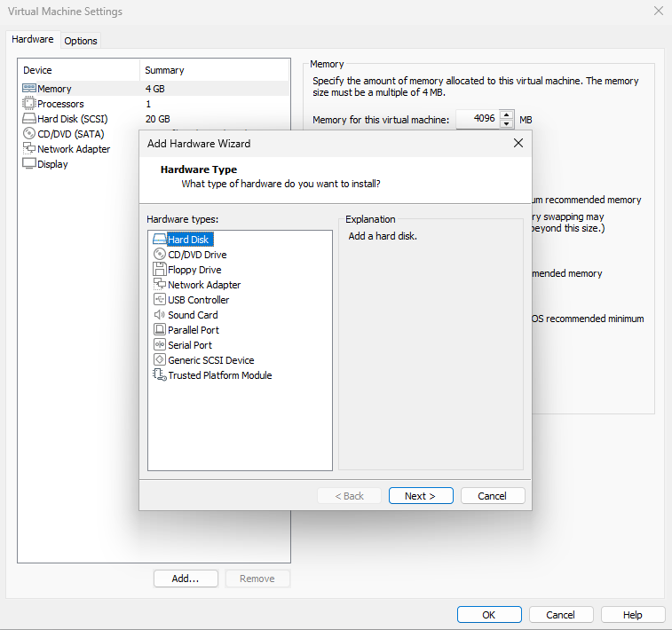Select Generic SCSI Device in hardware types
This screenshot has width=672, height=630.
tap(210, 360)
